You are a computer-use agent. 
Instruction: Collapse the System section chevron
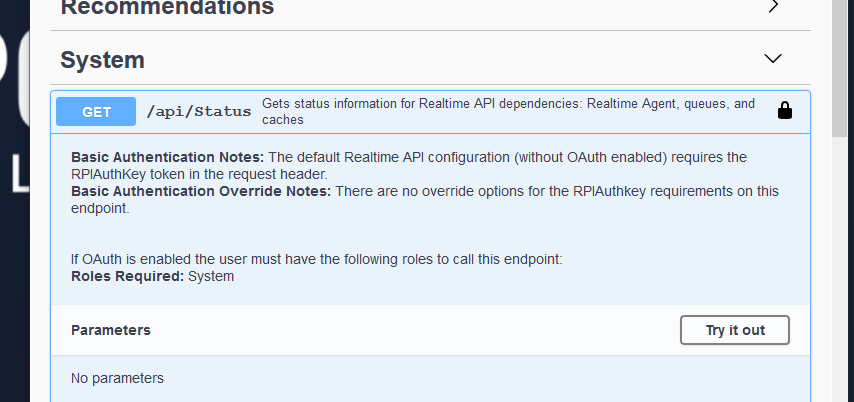pyautogui.click(x=773, y=59)
